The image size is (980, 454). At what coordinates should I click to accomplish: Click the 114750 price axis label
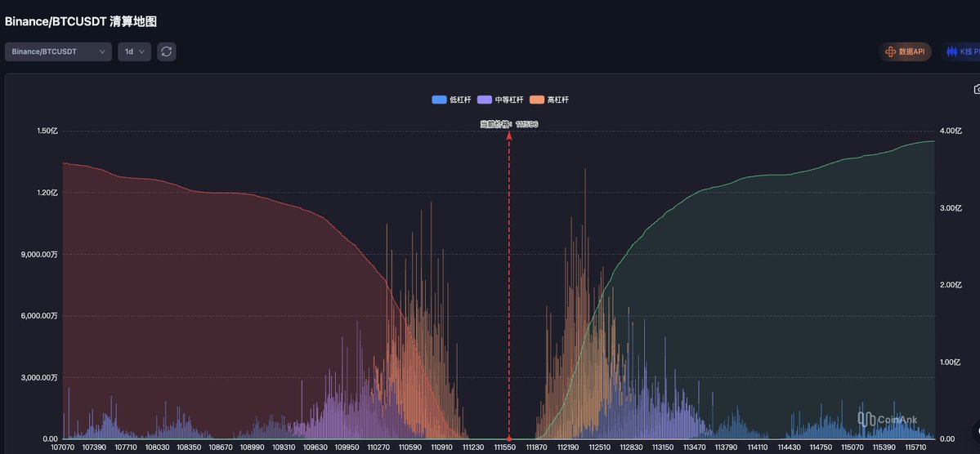(x=821, y=447)
